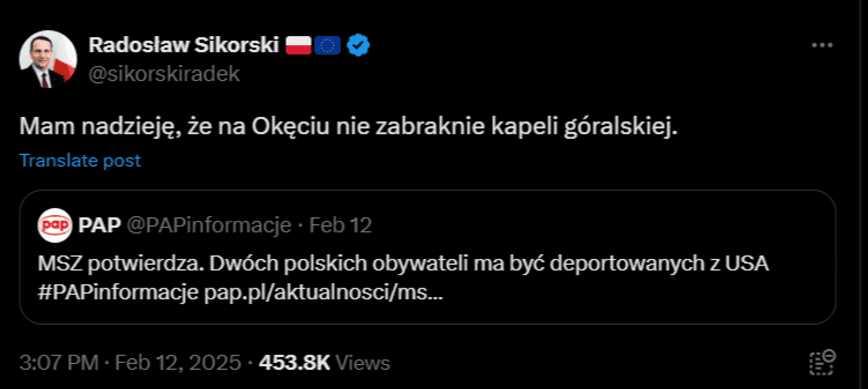Click Radosław Sikorski's profile avatar
868x389 pixels.
point(48,59)
